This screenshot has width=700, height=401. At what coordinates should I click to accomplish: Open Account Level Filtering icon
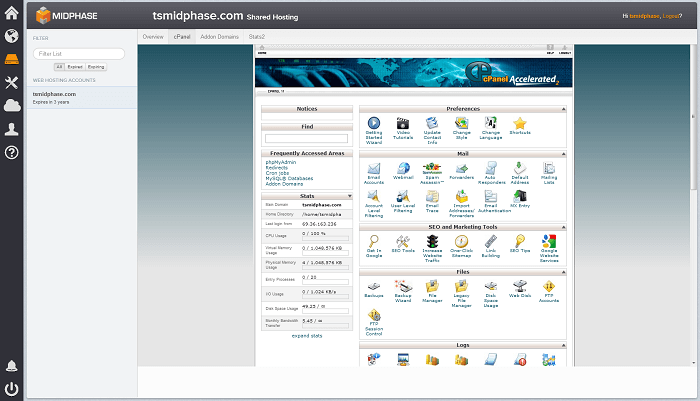374,196
